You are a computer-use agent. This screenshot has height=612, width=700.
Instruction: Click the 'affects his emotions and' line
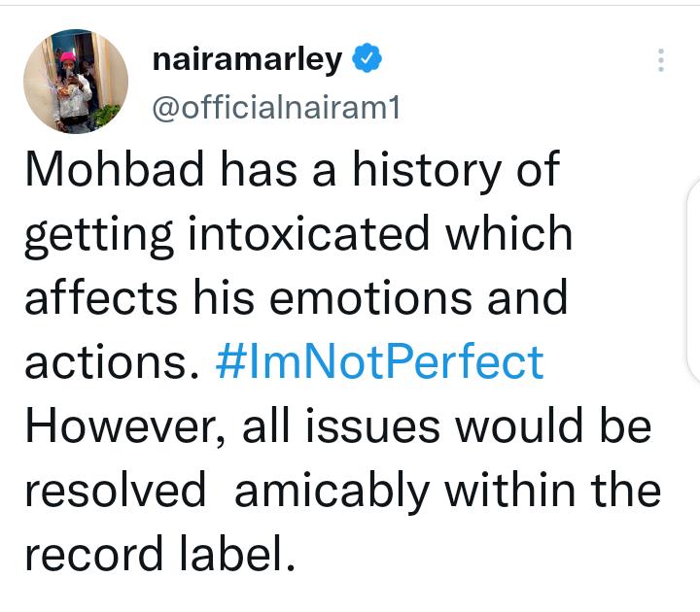[x=296, y=297]
